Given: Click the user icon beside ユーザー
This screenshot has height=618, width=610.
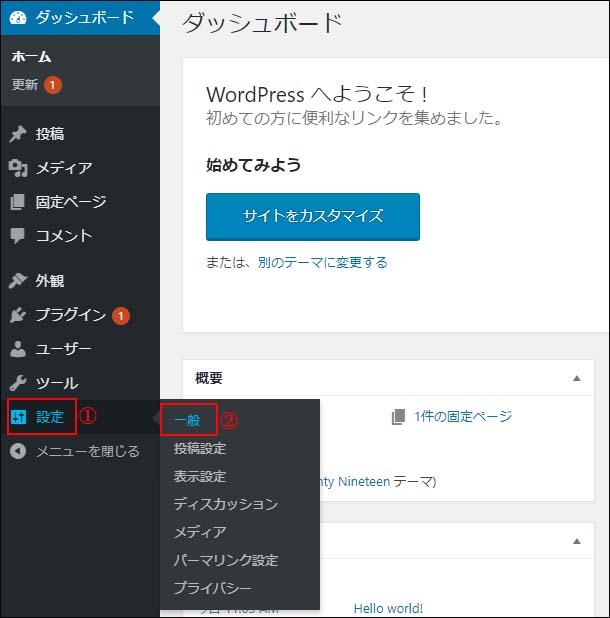Looking at the screenshot, I should coord(18,349).
